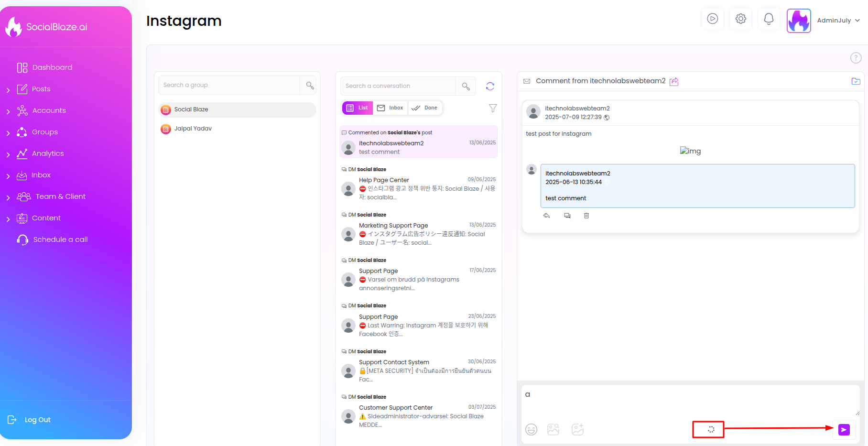Click the highlighted test comment bubble
Screen dimensions: 868x446
tap(697, 186)
